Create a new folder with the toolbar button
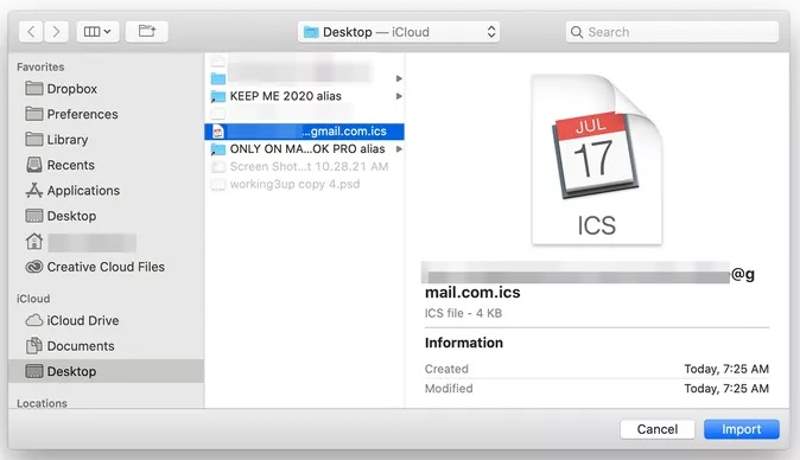 [147, 32]
